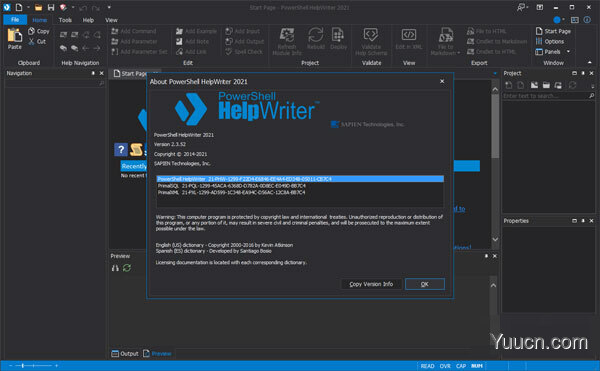600x371 pixels.
Task: Click the Copy button in the ribbon
Action: tap(39, 31)
